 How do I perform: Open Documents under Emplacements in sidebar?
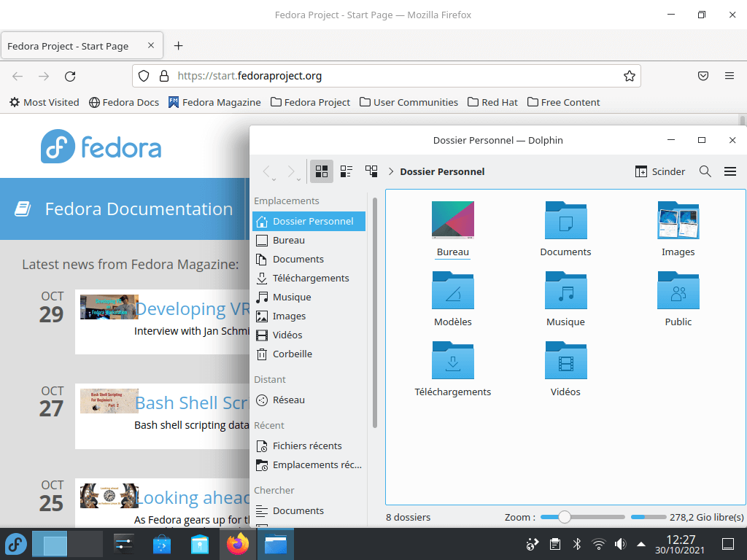click(x=309, y=259)
